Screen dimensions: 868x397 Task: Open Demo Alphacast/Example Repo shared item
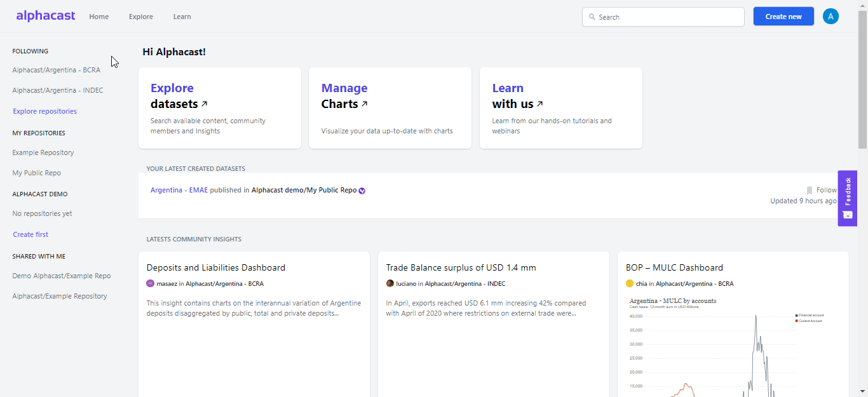(62, 276)
